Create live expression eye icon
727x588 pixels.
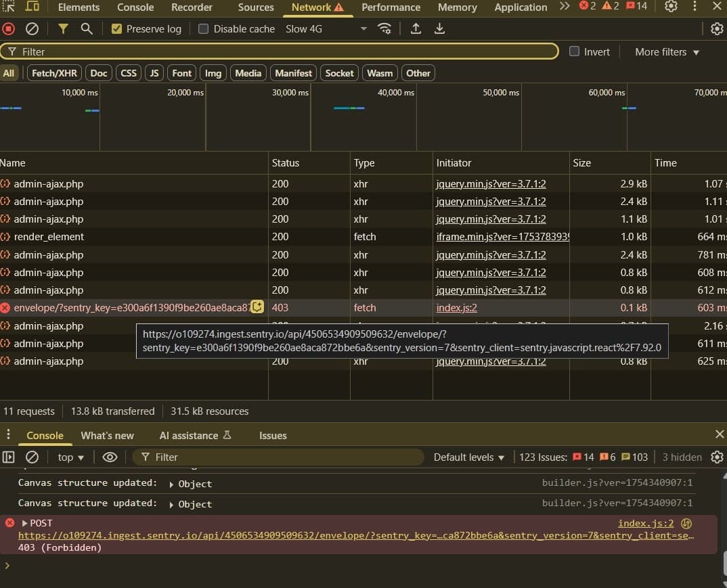point(110,457)
